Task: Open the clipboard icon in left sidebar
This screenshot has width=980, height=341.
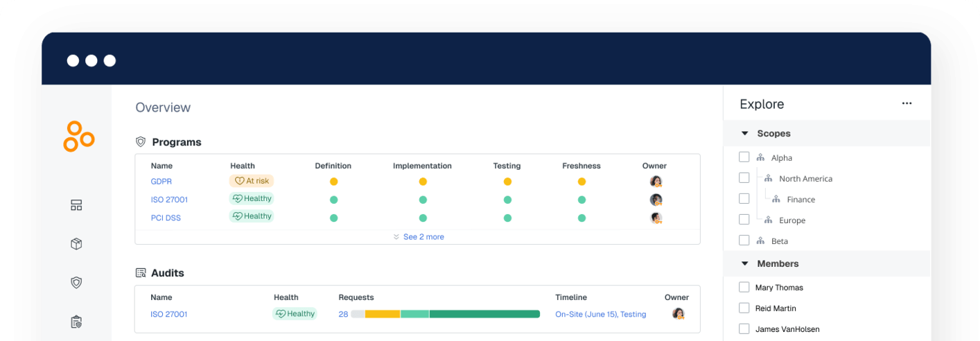Action: (76, 322)
